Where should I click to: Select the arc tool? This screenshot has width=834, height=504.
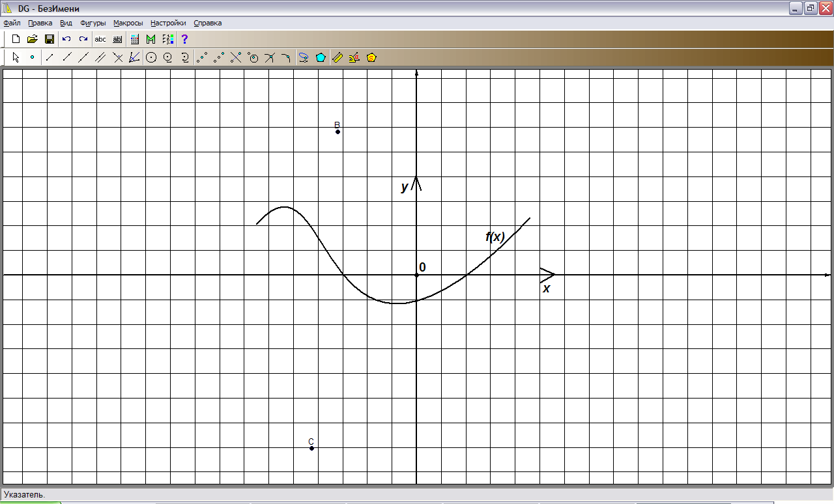[x=185, y=57]
